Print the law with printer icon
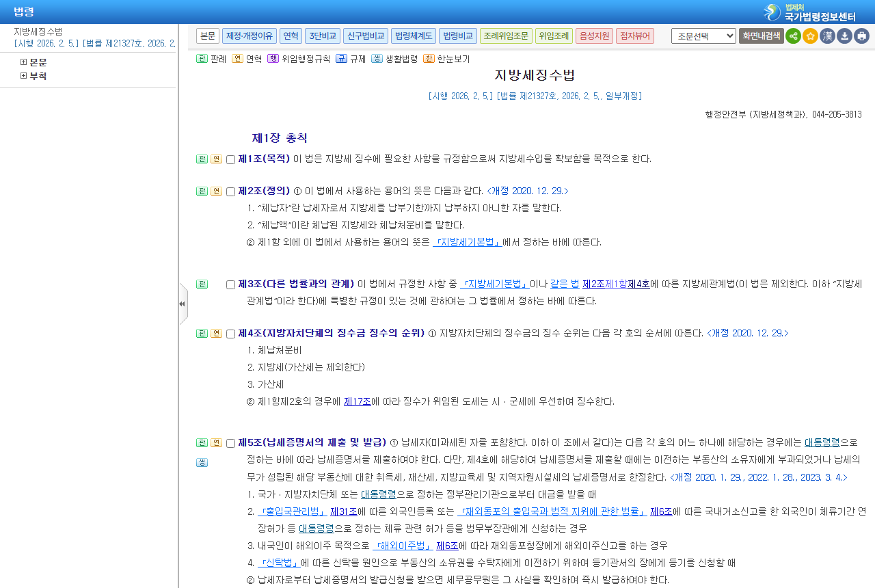This screenshot has width=875, height=588. [861, 36]
